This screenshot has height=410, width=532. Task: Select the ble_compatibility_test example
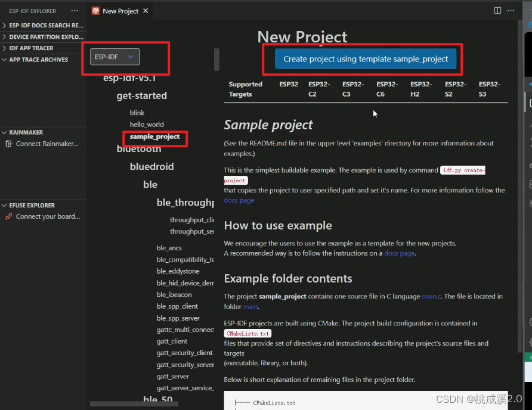click(x=185, y=259)
